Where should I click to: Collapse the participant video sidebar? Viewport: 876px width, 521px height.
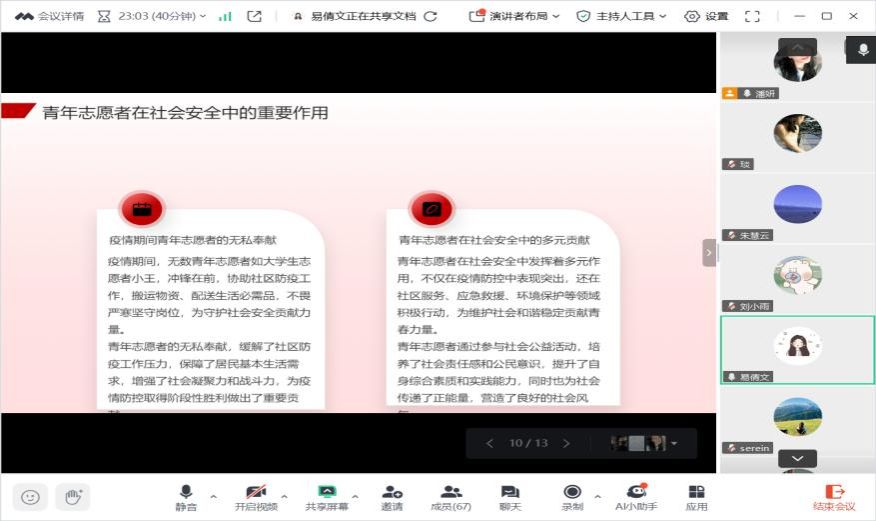pos(709,253)
